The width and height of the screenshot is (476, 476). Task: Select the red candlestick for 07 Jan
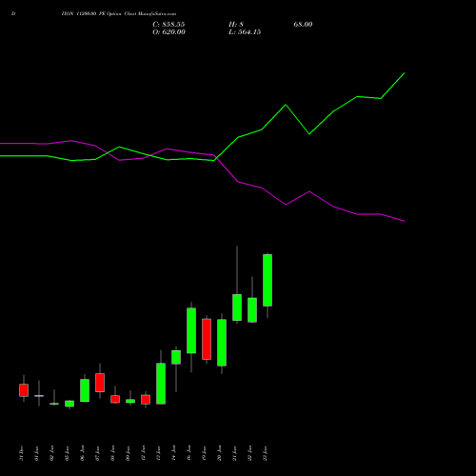100,383
